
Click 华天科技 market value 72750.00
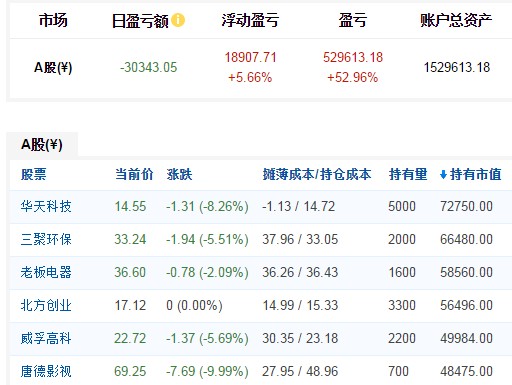pyautogui.click(x=466, y=206)
